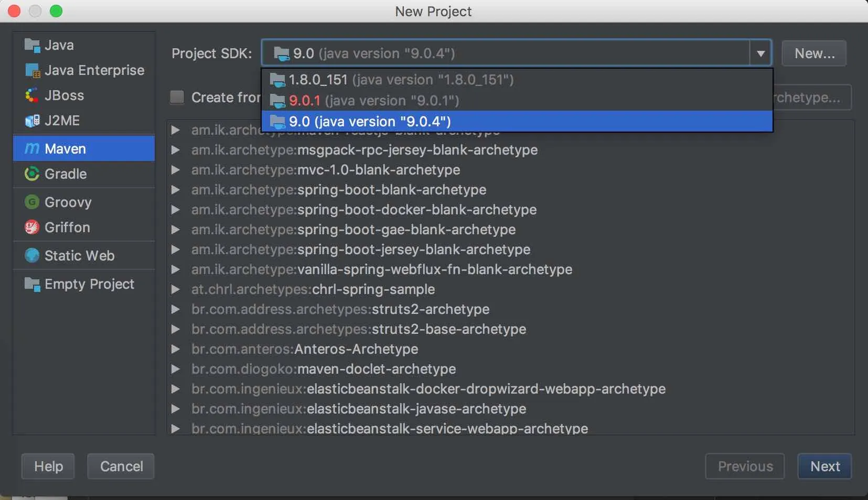The width and height of the screenshot is (868, 500).
Task: Click the folder icon of highlighted 9.0 SDK option
Action: click(277, 122)
